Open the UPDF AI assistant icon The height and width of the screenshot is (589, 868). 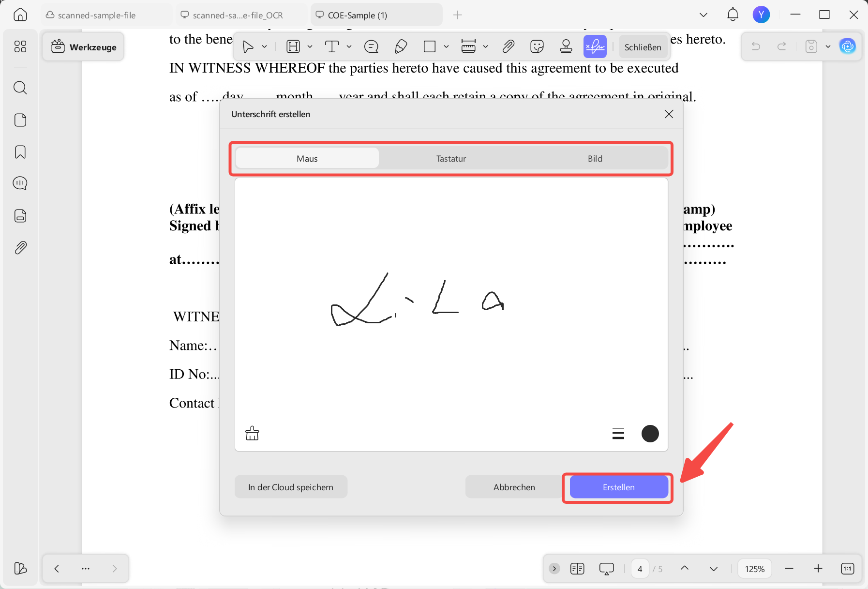tap(848, 46)
